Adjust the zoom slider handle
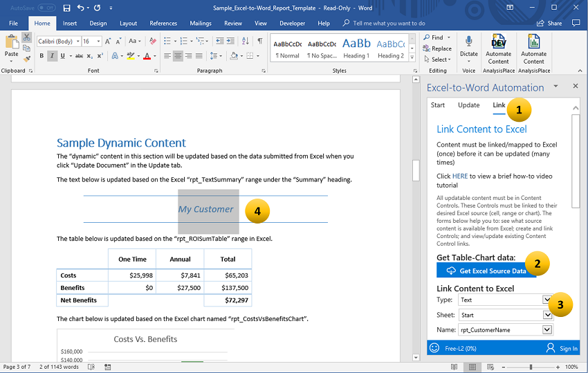 coord(531,367)
